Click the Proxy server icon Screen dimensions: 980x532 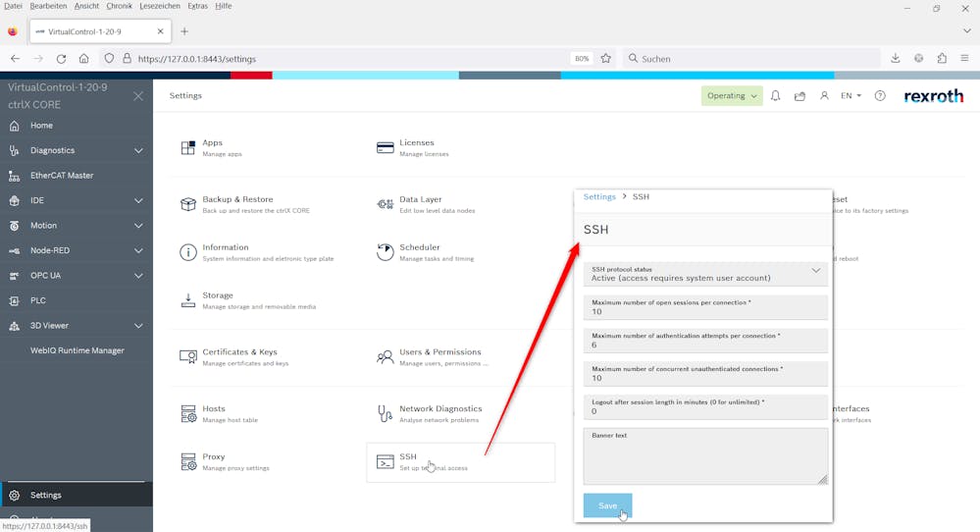tap(188, 462)
